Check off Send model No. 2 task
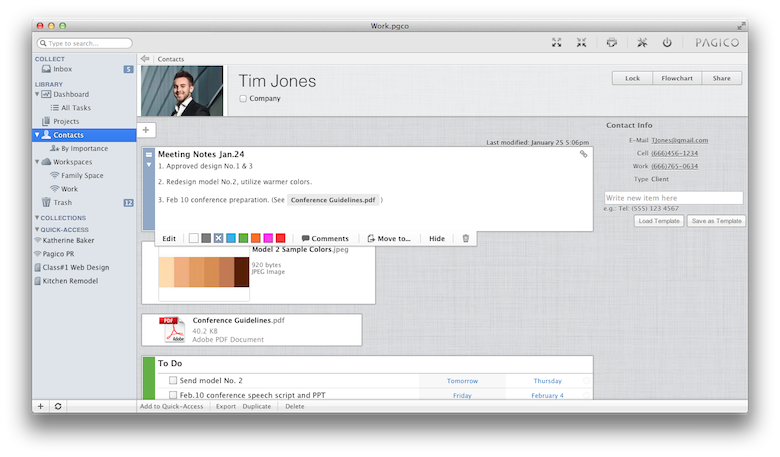Screen dimensions: 780x457 [173, 380]
